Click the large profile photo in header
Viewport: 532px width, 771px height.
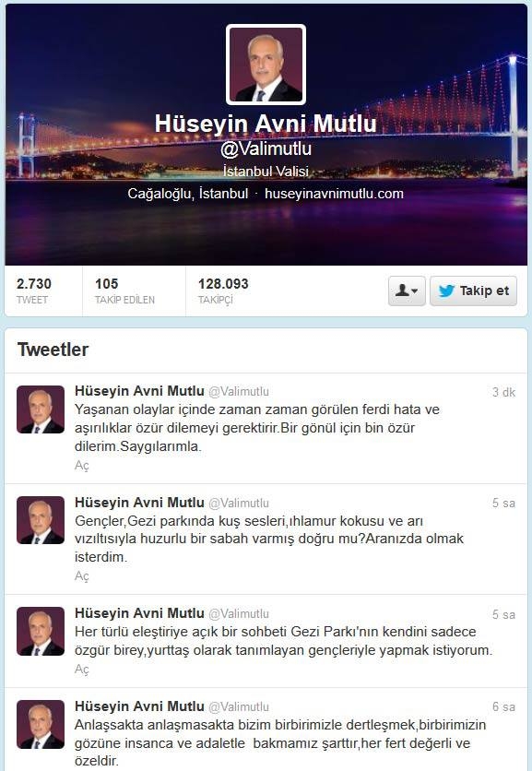click(x=266, y=65)
